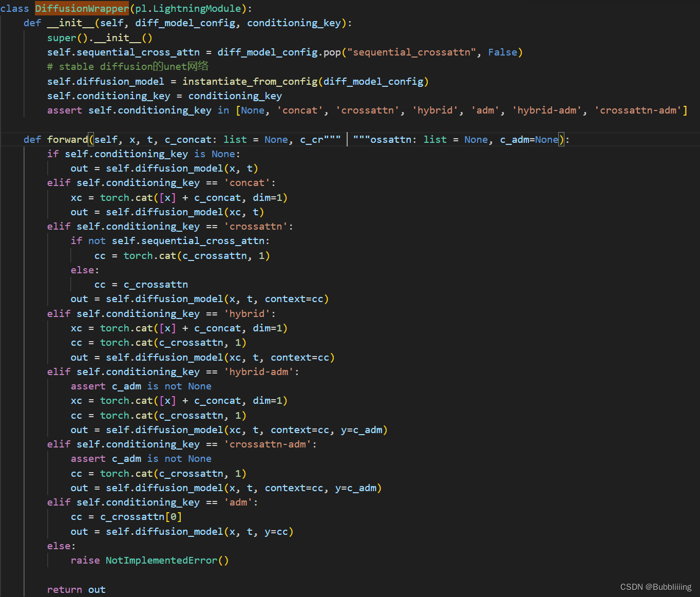Click "out = self.diffusion_model(x, t, context=cc)" line
Screen dimensions: 700x597
[200, 299]
